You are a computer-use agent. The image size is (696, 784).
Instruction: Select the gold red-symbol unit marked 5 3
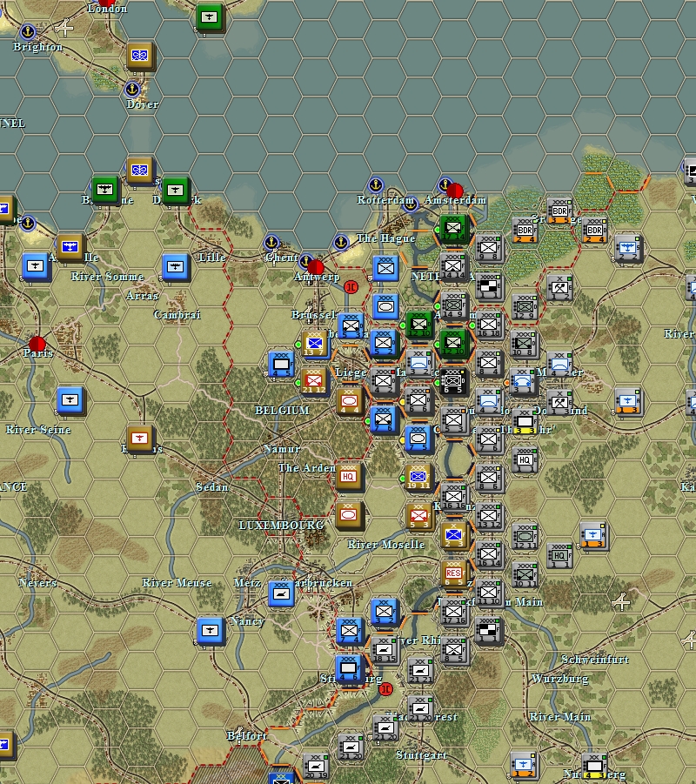click(x=419, y=515)
